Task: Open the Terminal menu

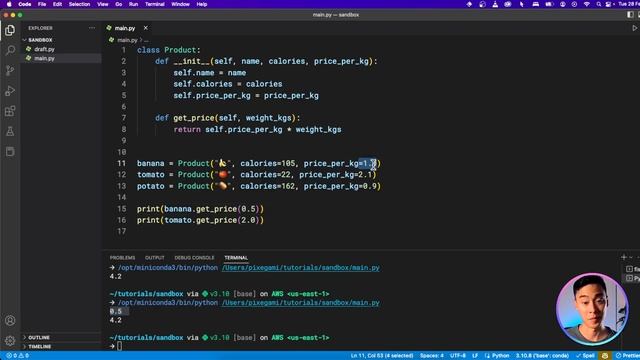Action: click(155, 4)
